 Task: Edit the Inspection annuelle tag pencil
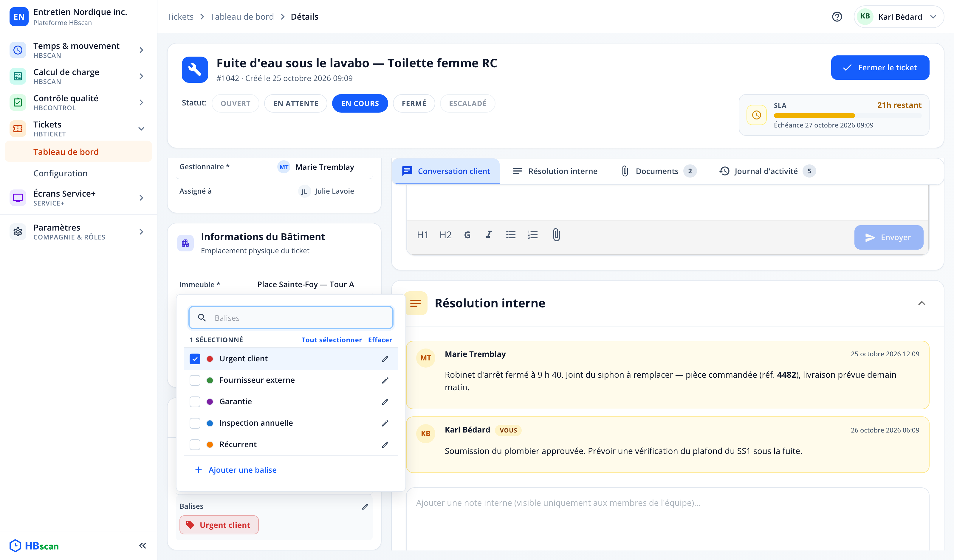click(385, 423)
